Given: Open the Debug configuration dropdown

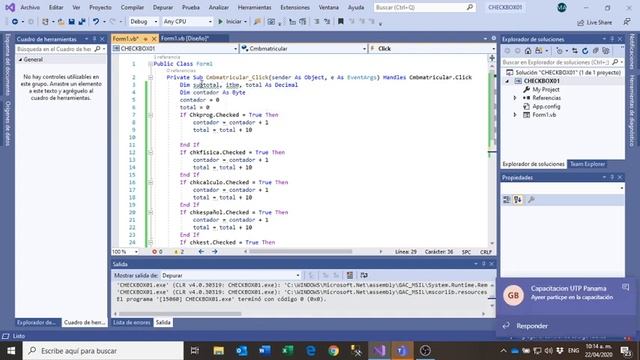Looking at the screenshot, I should (x=143, y=22).
